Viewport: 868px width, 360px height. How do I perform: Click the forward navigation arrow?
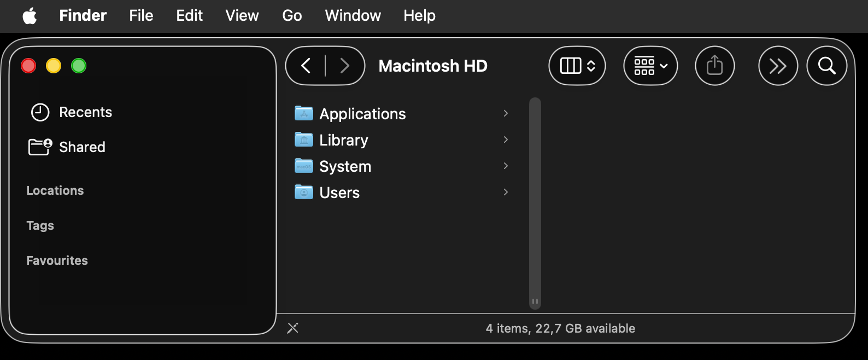(344, 66)
